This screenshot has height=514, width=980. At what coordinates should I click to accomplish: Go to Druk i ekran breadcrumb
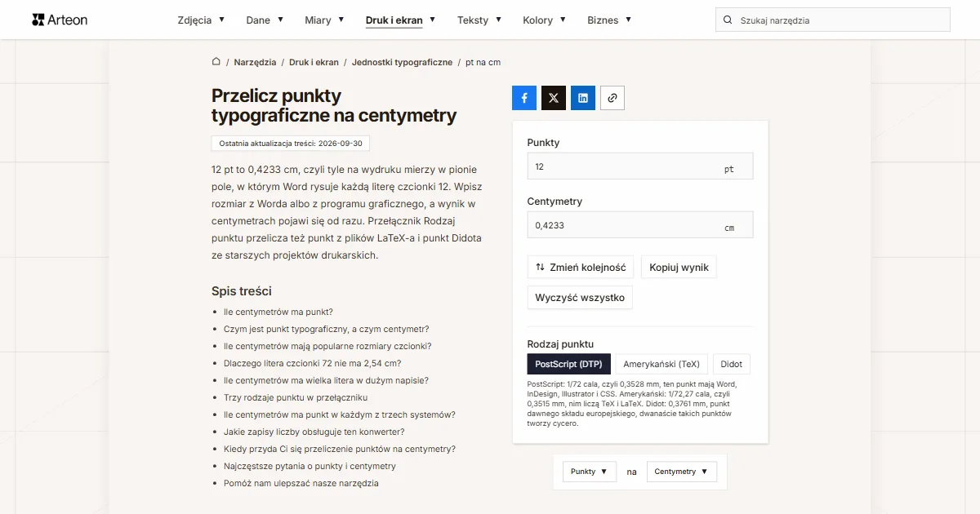314,62
